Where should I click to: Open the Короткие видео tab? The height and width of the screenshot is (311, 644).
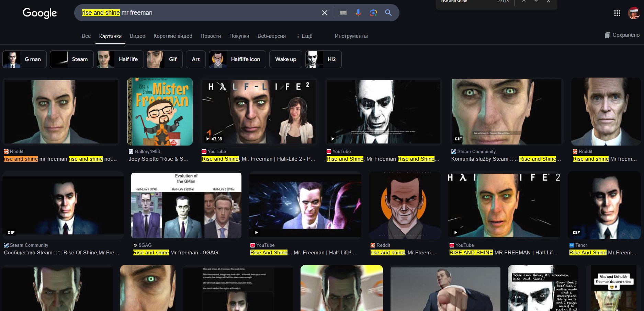pyautogui.click(x=173, y=36)
